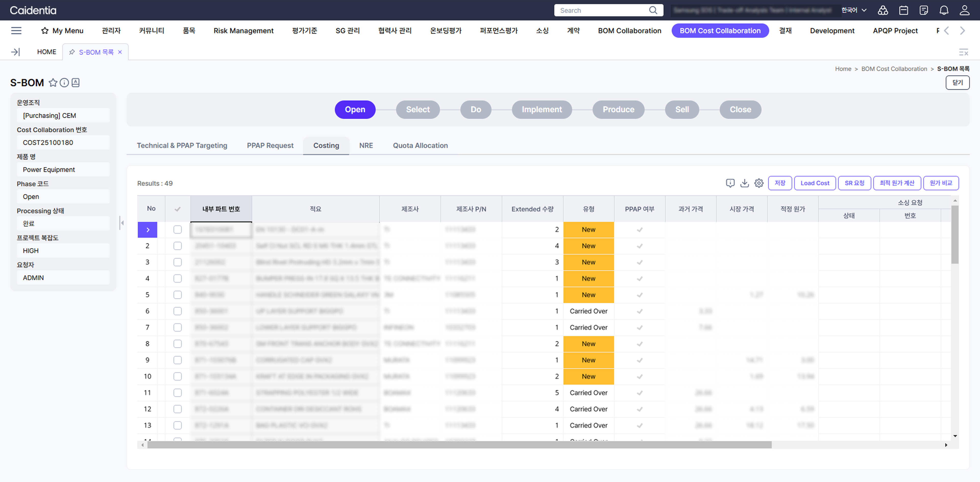Select the row 10 checkbox
Viewport: 980px width, 482px height.
click(177, 376)
